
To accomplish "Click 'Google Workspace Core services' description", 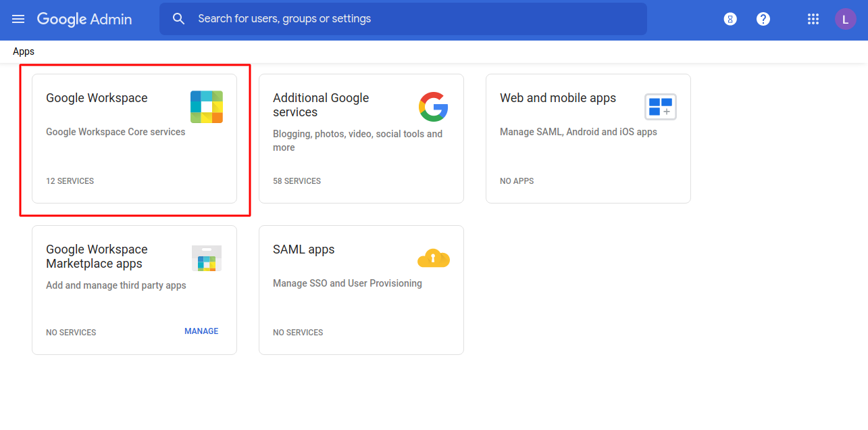I will click(x=116, y=132).
